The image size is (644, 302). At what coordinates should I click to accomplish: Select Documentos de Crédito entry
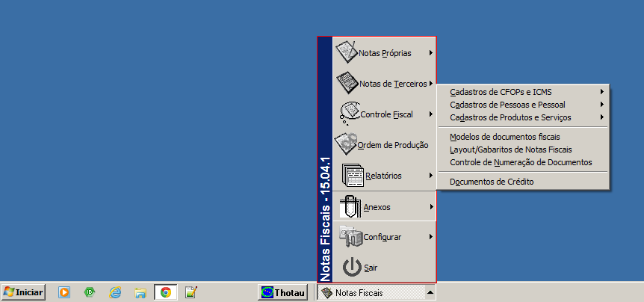492,182
